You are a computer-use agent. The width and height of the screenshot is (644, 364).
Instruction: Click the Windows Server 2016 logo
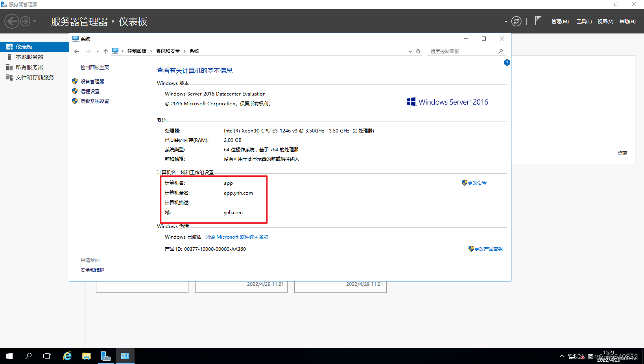(447, 102)
